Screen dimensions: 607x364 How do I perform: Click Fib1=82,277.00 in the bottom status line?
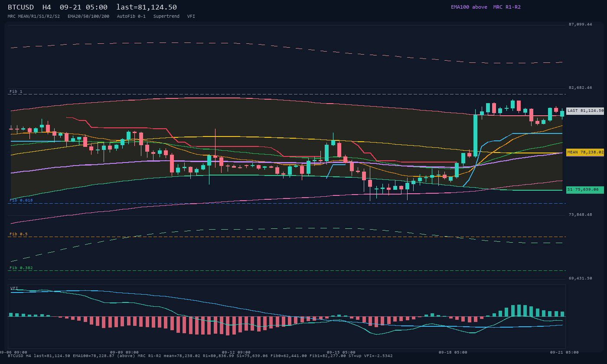pyautogui.click(x=328, y=356)
